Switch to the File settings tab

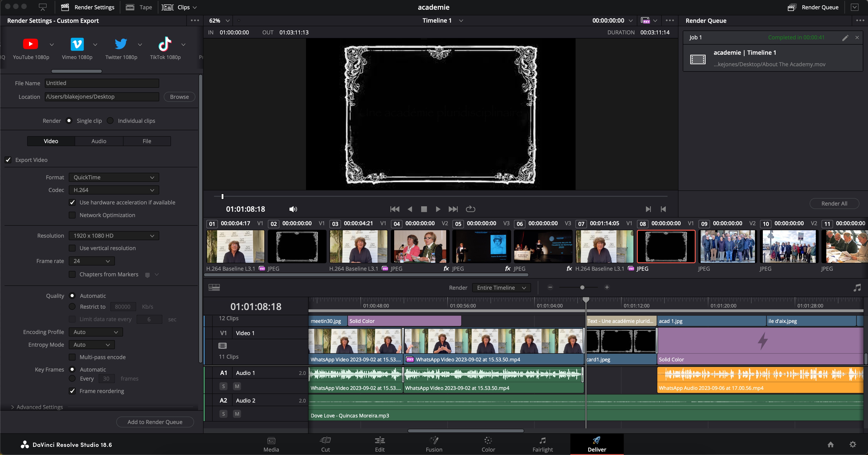point(147,141)
